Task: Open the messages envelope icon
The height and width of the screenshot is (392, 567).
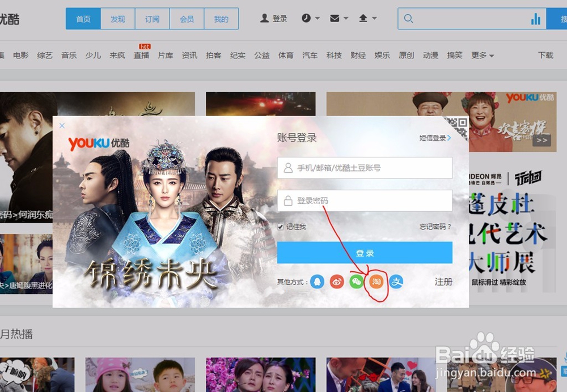Action: (x=335, y=18)
